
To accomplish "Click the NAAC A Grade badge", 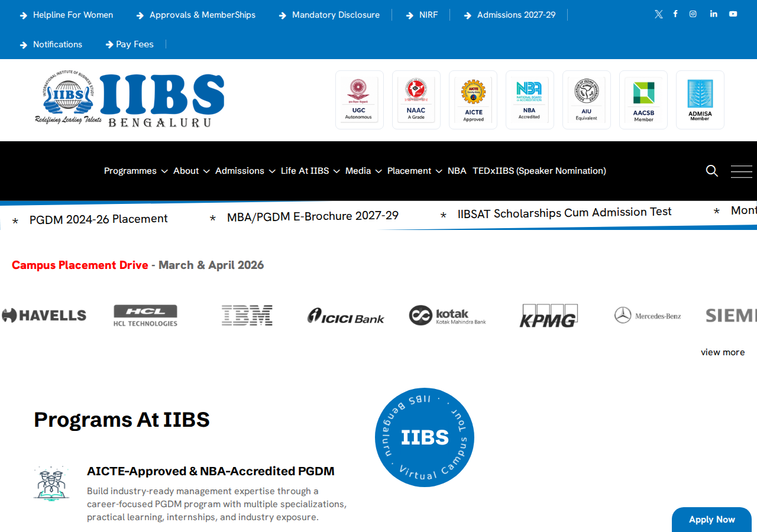I will (x=416, y=100).
